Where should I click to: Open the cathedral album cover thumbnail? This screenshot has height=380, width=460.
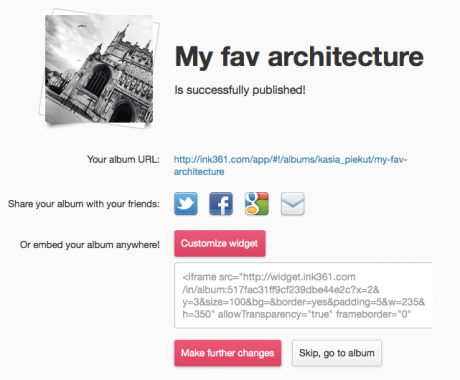click(x=99, y=69)
